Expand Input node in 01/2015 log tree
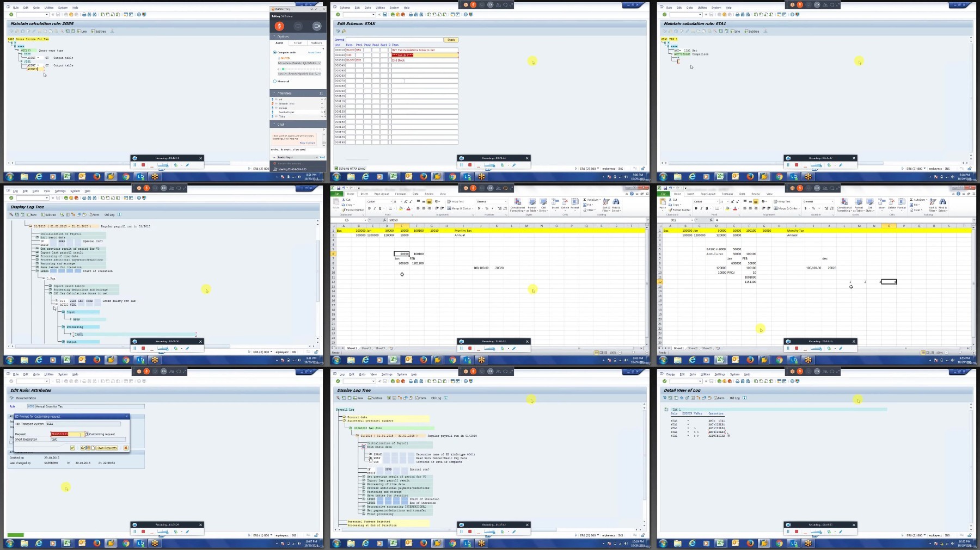This screenshot has height=550, width=980. point(64,312)
